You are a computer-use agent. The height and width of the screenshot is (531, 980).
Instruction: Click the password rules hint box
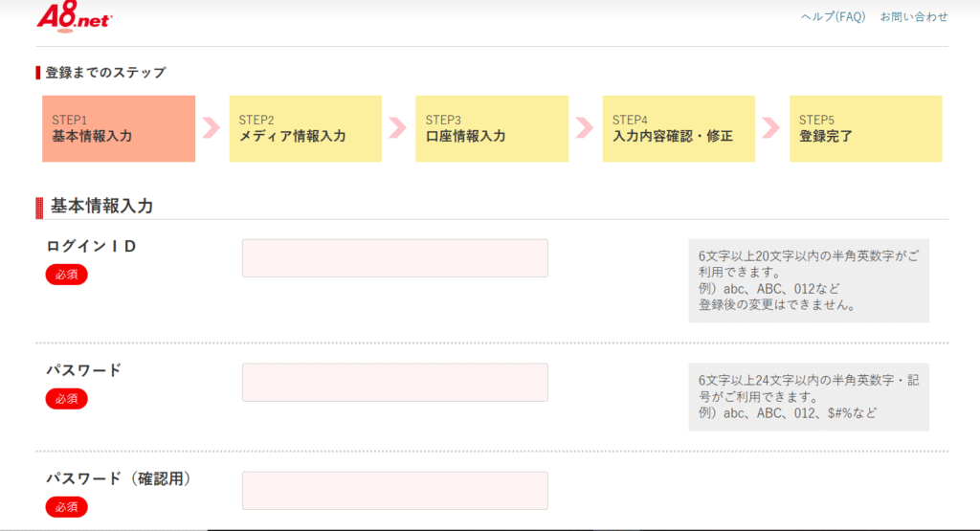(x=809, y=397)
